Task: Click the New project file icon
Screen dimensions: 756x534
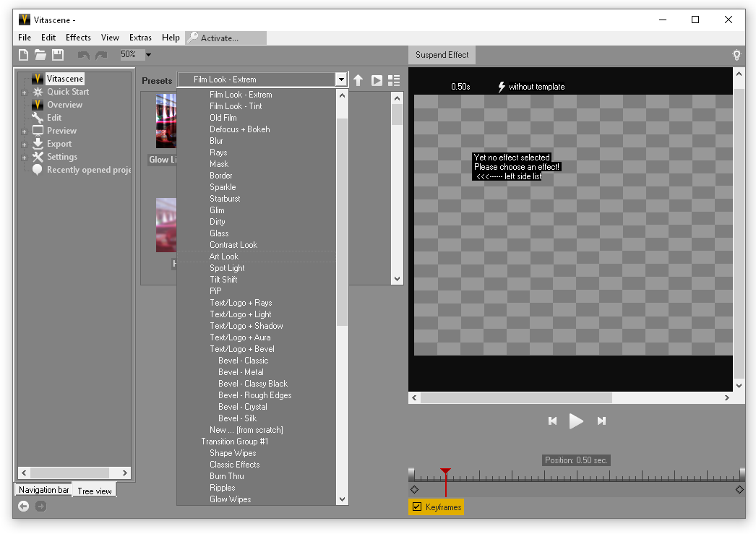Action: click(x=24, y=55)
